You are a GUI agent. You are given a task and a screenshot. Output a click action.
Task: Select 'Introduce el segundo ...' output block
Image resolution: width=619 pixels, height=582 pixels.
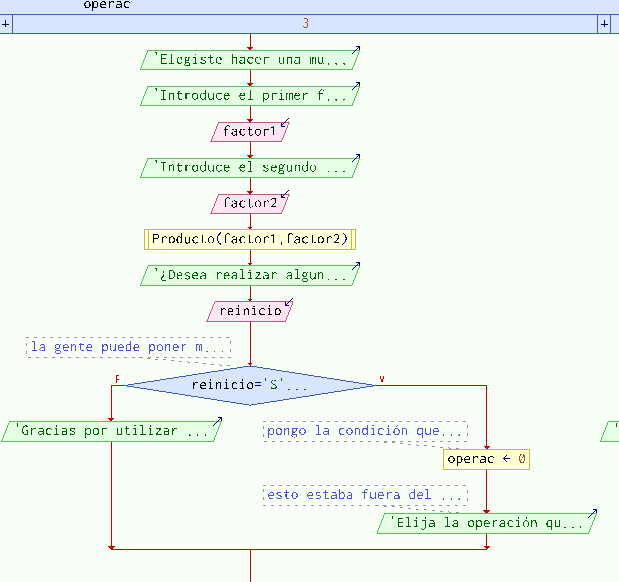coord(250,168)
